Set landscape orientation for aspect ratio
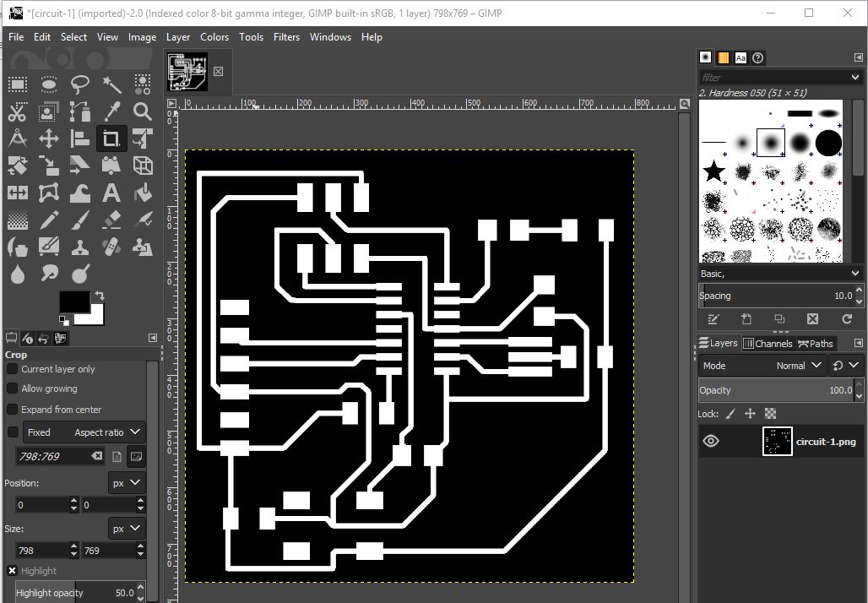Image resolution: width=868 pixels, height=603 pixels. tap(136, 456)
